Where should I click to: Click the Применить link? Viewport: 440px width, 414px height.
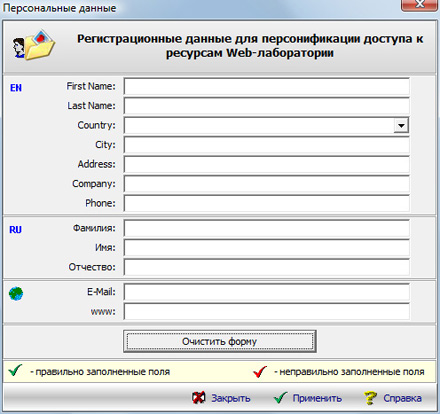point(317,398)
